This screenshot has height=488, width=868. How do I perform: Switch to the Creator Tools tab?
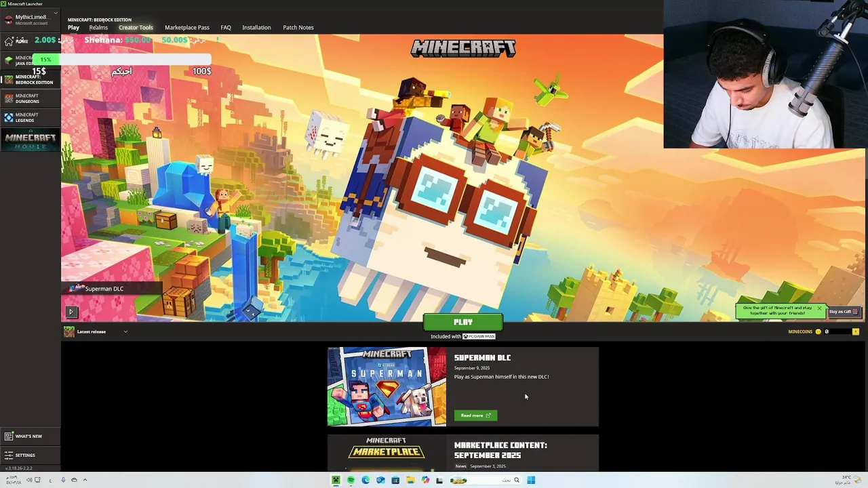[x=136, y=28]
